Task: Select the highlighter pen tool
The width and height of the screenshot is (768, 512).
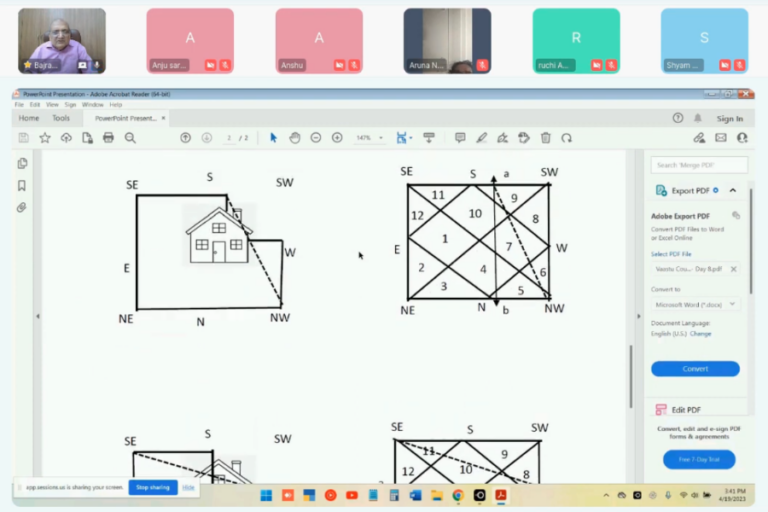Action: click(x=481, y=138)
